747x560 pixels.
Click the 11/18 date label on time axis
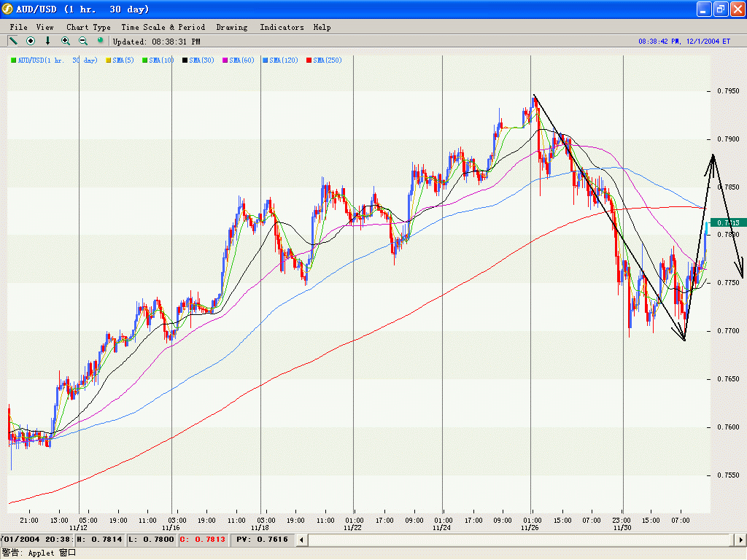tap(260, 528)
